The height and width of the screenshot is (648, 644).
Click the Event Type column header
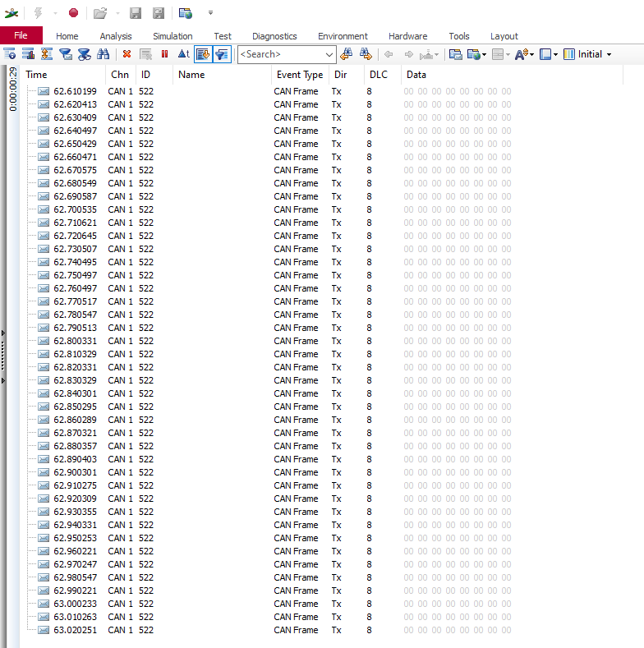[300, 75]
